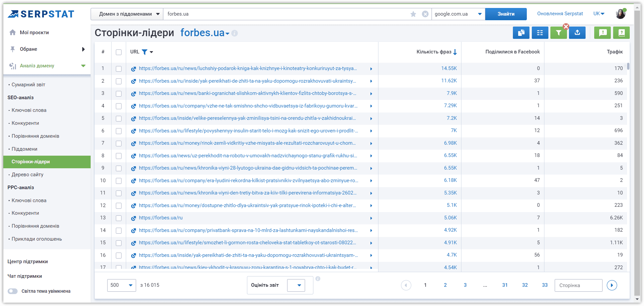Open Центр підтримки link
The width and height of the screenshot is (644, 306).
click(28, 262)
